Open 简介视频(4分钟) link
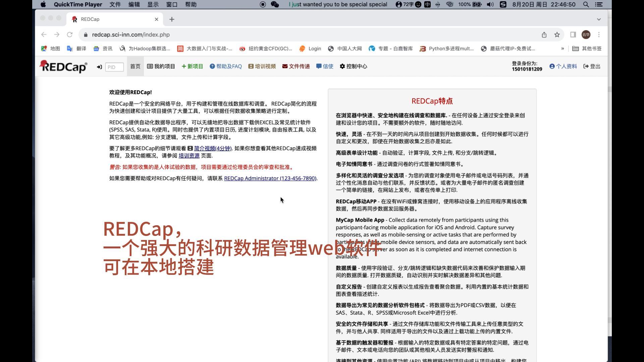The height and width of the screenshot is (362, 644). (213, 148)
